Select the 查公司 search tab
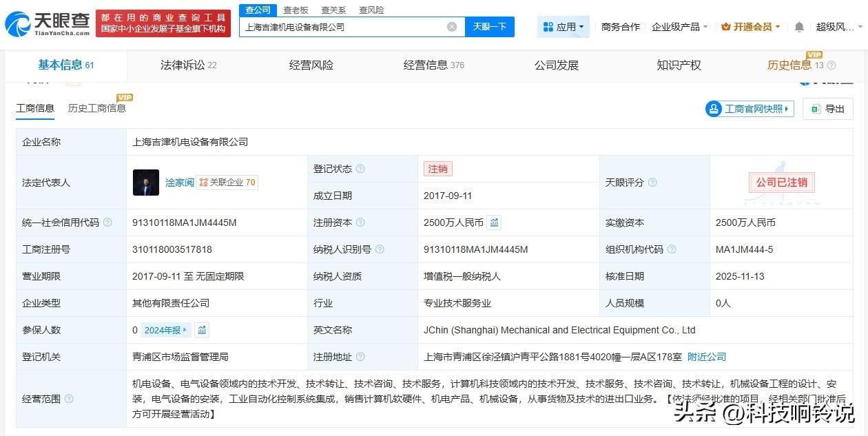This screenshot has width=868, height=436. click(x=258, y=10)
